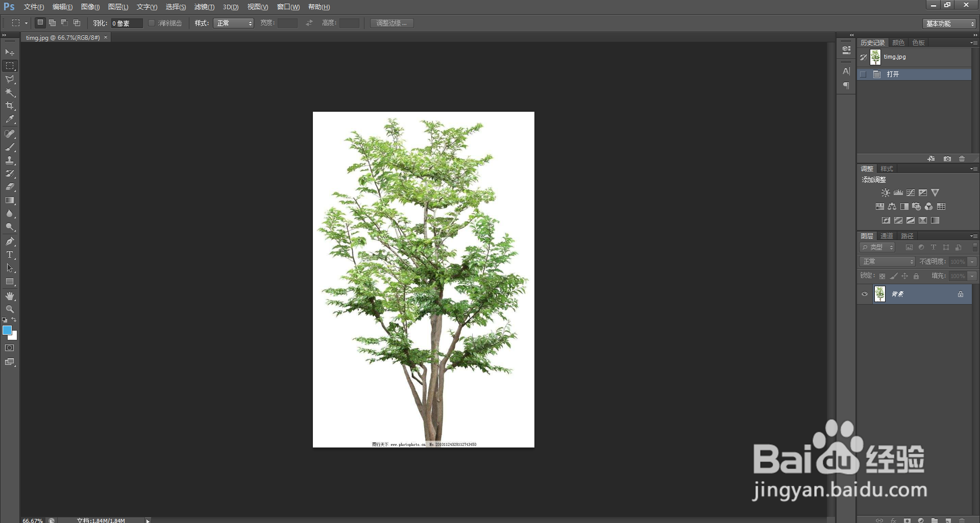Select the Dodge tool
The height and width of the screenshot is (523, 980).
[10, 227]
